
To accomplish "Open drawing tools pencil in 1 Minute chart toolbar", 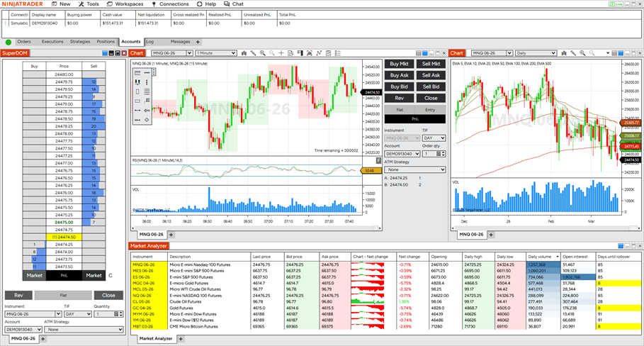I will (254, 53).
